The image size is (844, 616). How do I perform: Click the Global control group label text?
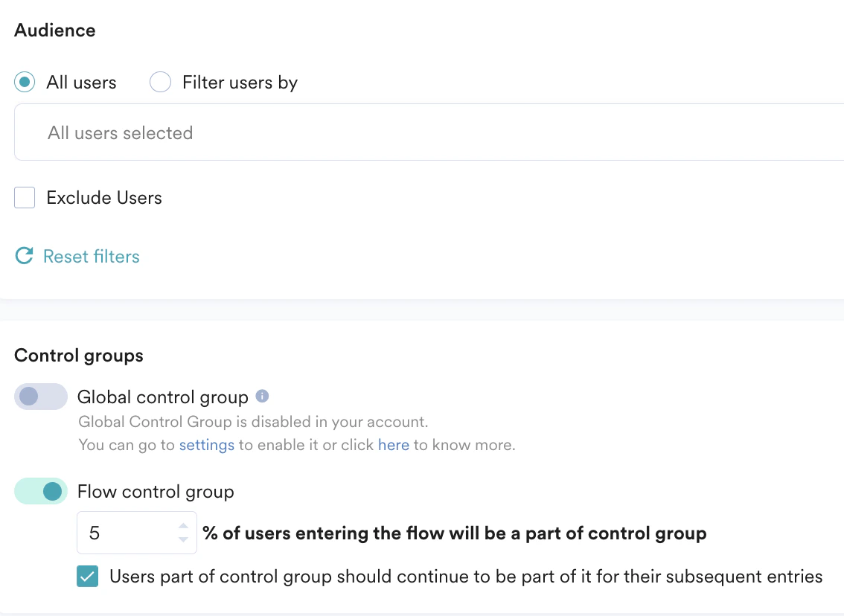click(x=163, y=397)
